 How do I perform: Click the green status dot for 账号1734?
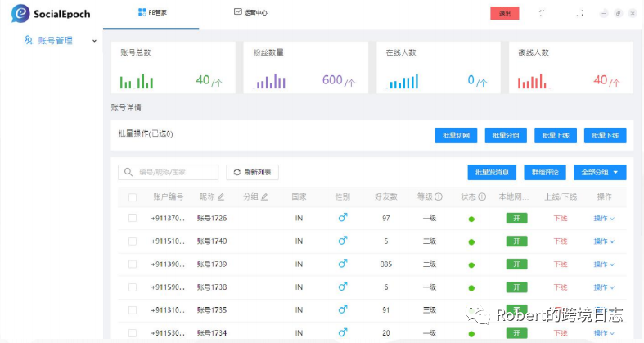[x=471, y=334]
